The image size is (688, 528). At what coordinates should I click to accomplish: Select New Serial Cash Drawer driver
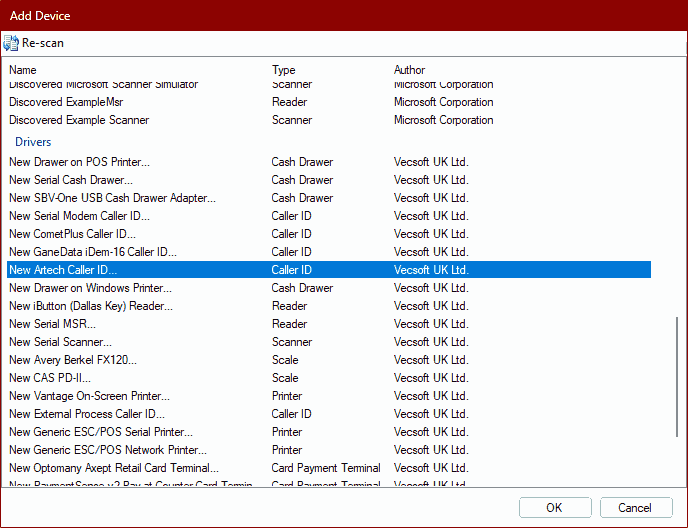point(70,180)
